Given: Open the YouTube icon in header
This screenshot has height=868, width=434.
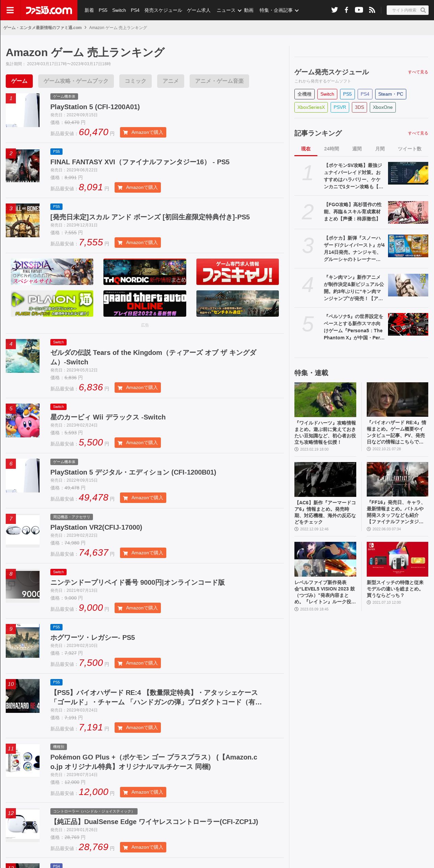Looking at the screenshot, I should point(359,10).
